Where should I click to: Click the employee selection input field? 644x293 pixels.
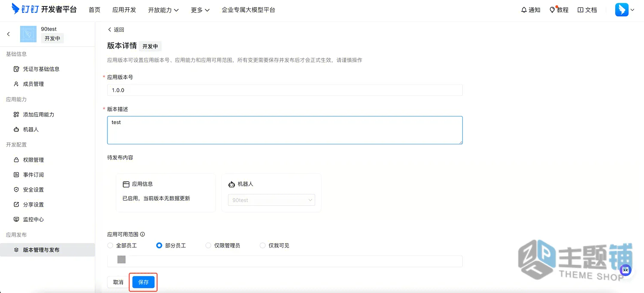point(285,261)
